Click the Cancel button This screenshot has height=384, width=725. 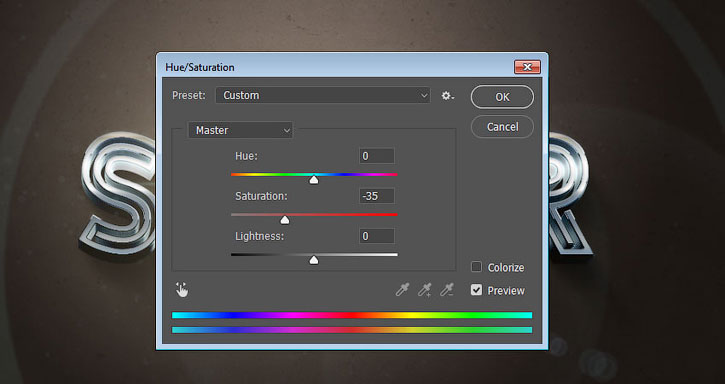pos(502,127)
